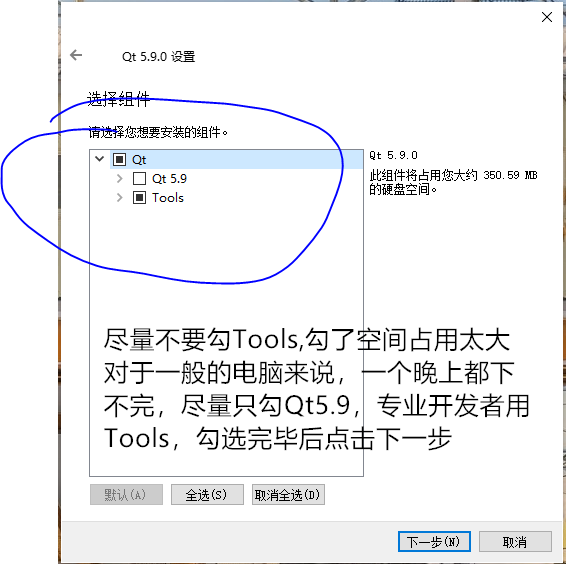This screenshot has width=566, height=564.
Task: Select the Qt root tree item label
Action: tap(139, 160)
